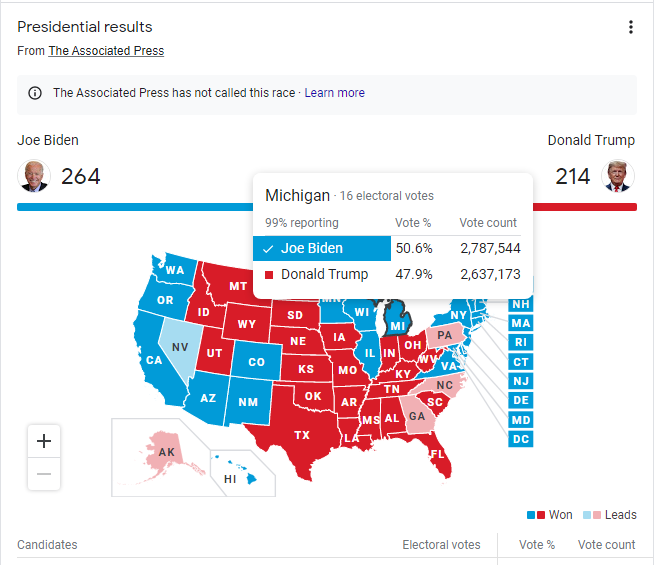
Task: Select the NH state label box
Action: (521, 304)
